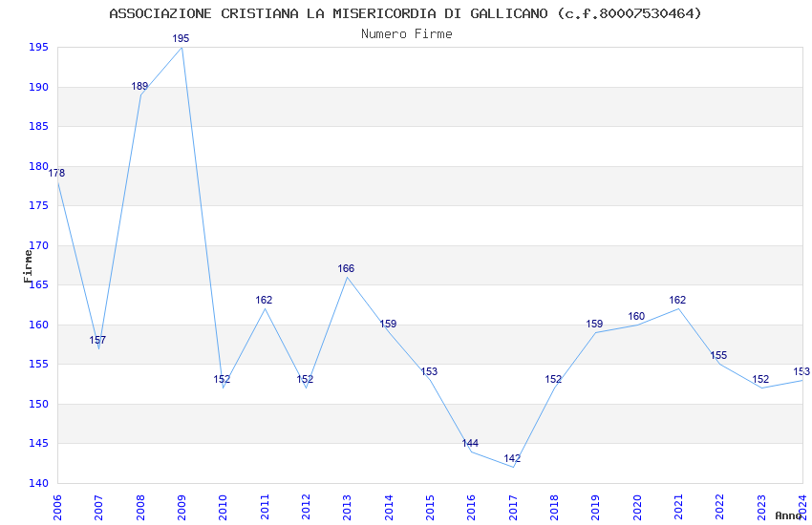
Task: Click the x-axis year 2011
Action: (x=265, y=508)
